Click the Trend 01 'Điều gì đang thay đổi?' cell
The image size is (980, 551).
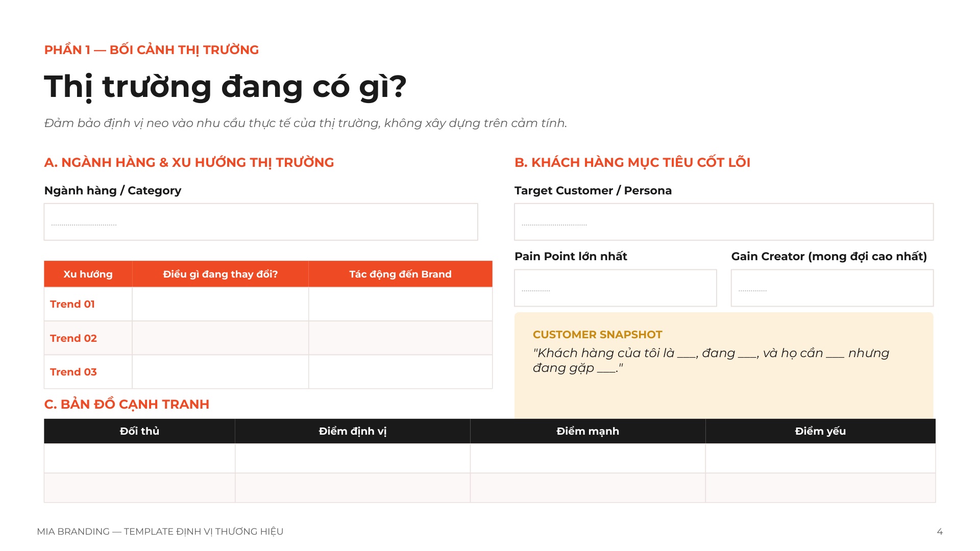pos(220,304)
